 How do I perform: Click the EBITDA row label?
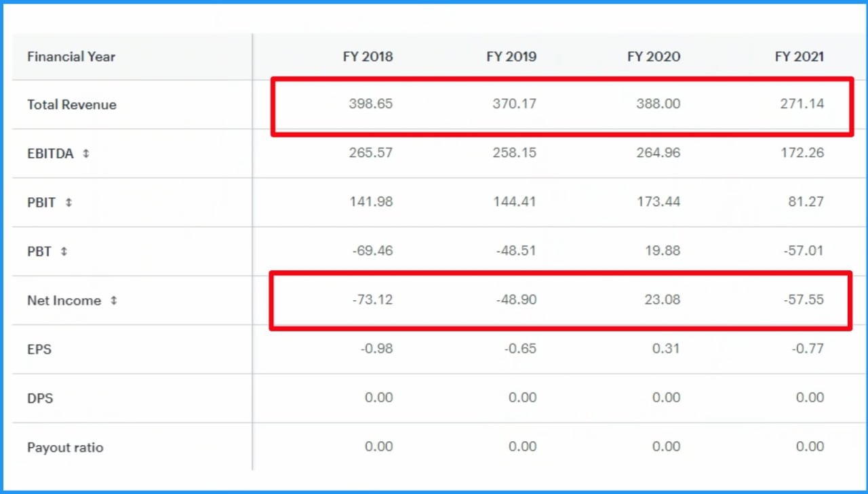click(x=50, y=154)
